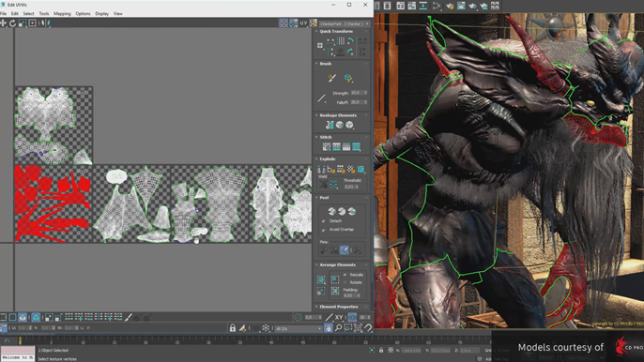Click the Reset Peel icon
The image size is (644, 362).
(x=351, y=211)
